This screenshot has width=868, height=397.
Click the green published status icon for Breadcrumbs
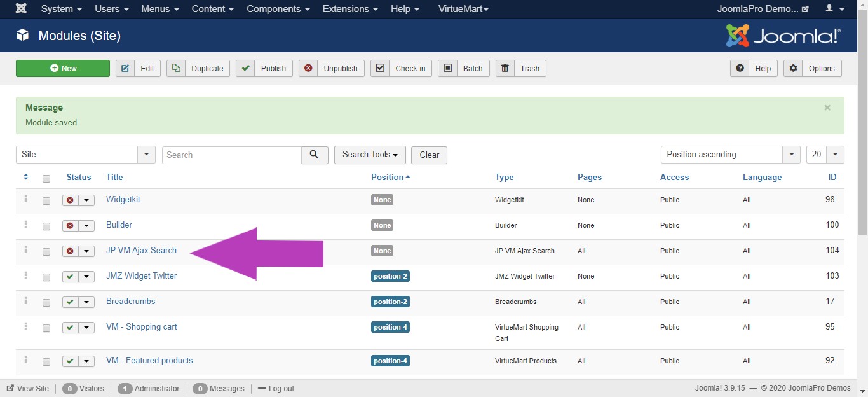tap(70, 302)
